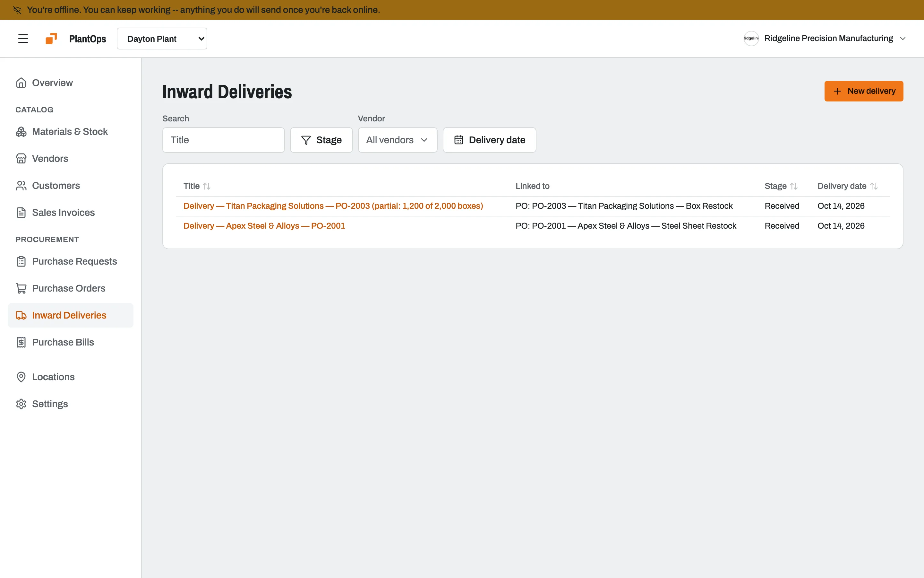Click the Vendors storefront icon

[21, 159]
